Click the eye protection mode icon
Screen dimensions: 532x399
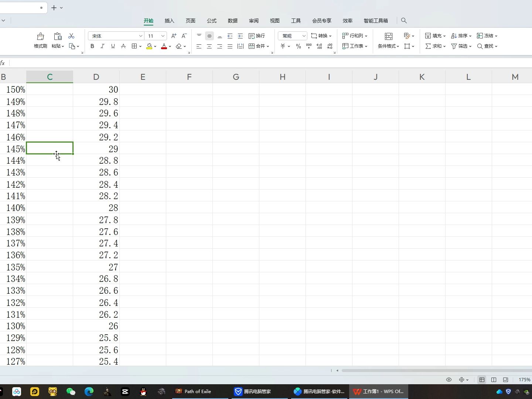[449, 379]
